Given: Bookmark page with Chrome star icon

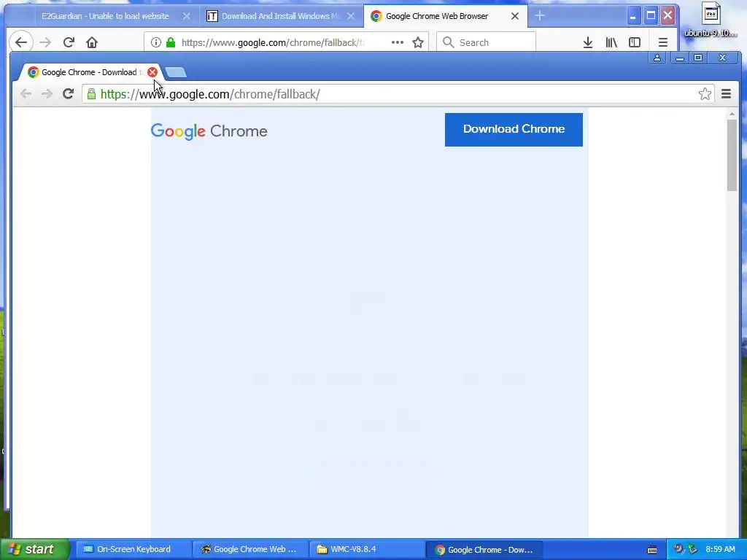Looking at the screenshot, I should tap(705, 94).
